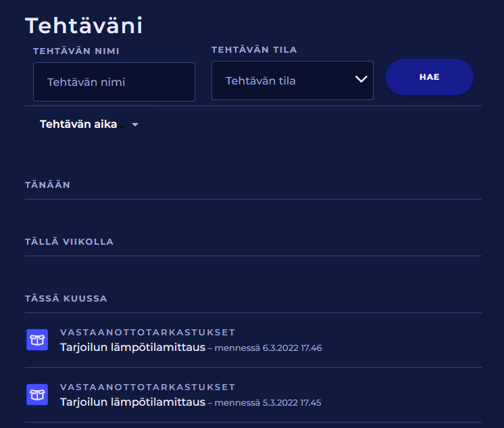Click the small arrow beside Tehtävän aika
This screenshot has height=428, width=504.
click(x=135, y=125)
